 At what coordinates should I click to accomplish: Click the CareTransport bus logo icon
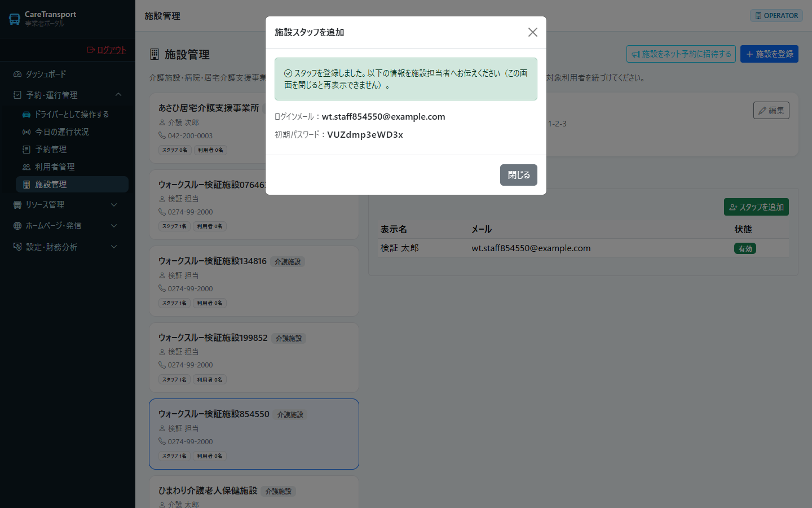(x=15, y=19)
